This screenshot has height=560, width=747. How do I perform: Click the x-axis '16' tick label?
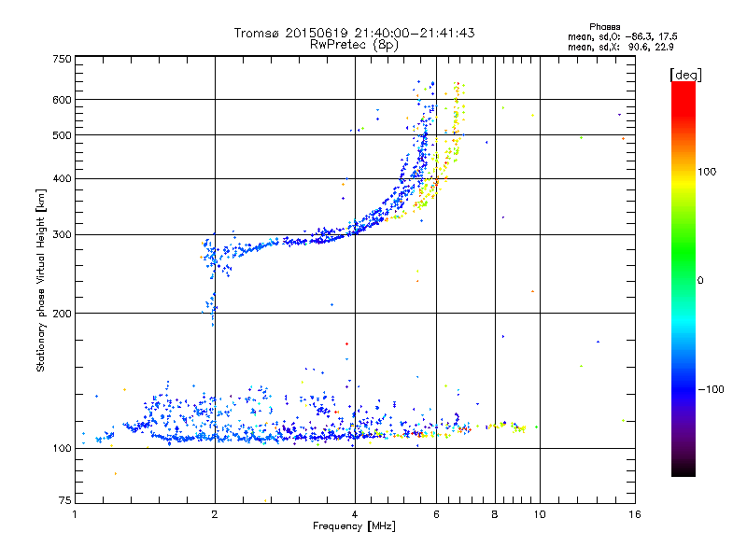coord(635,514)
